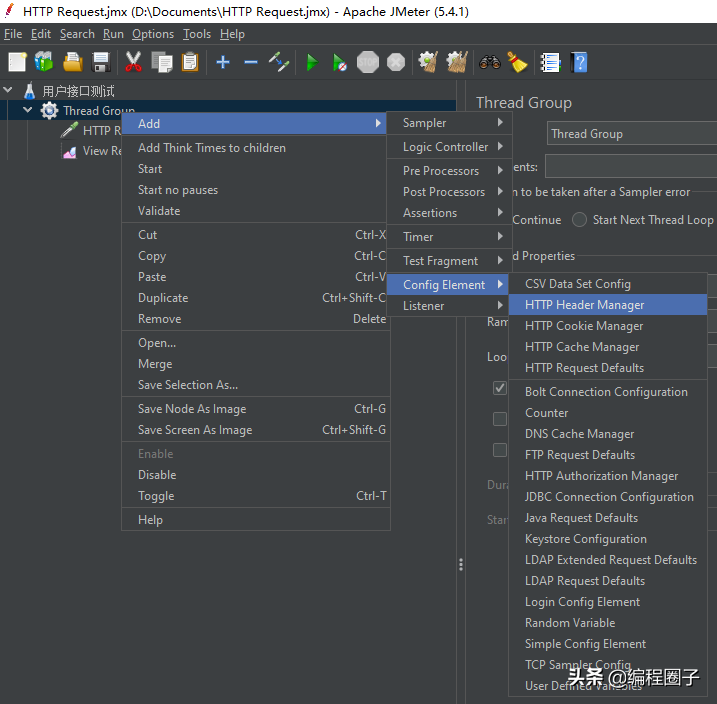
Task: Click the Comments input field
Action: [x=631, y=166]
